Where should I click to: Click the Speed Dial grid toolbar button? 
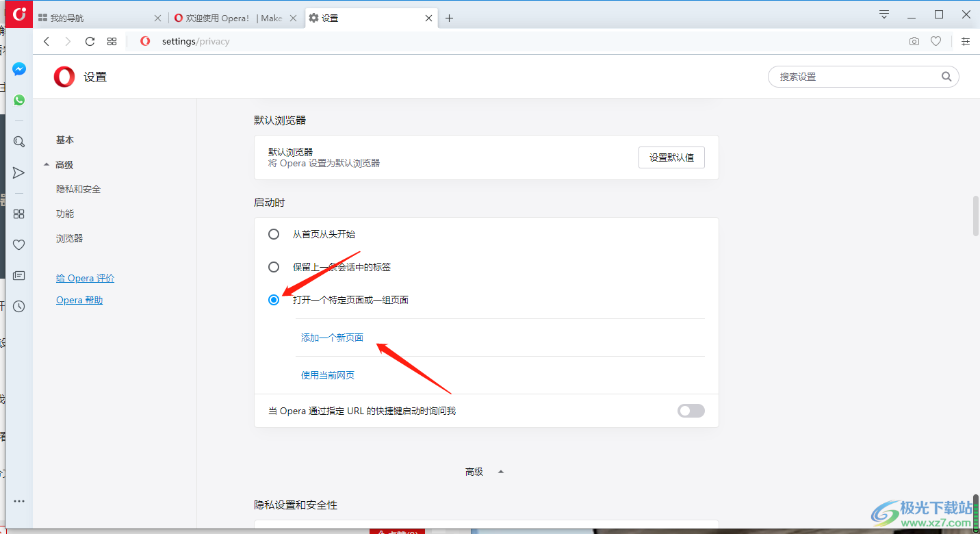coord(112,41)
